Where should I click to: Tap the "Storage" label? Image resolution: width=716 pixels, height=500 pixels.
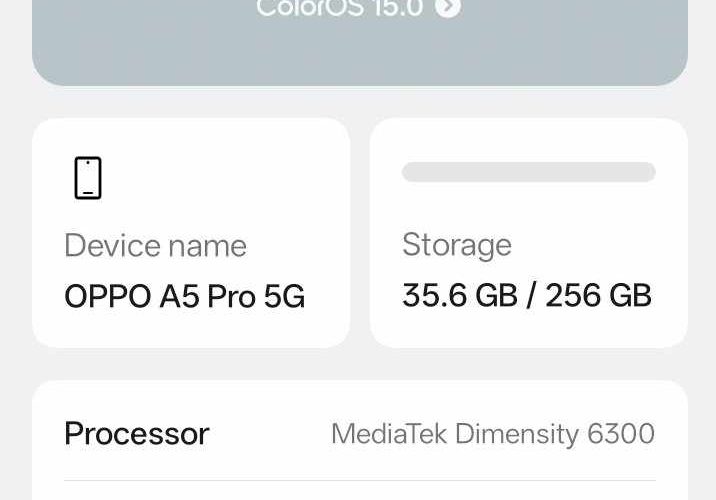tap(456, 244)
